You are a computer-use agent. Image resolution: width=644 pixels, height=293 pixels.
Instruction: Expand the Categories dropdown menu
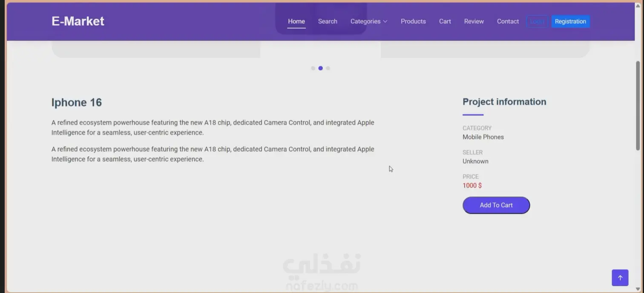click(369, 21)
